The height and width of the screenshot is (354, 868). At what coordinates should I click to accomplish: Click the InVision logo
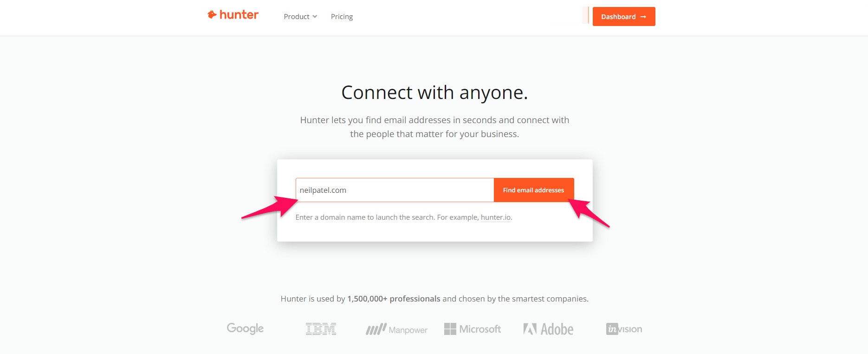[x=624, y=329]
